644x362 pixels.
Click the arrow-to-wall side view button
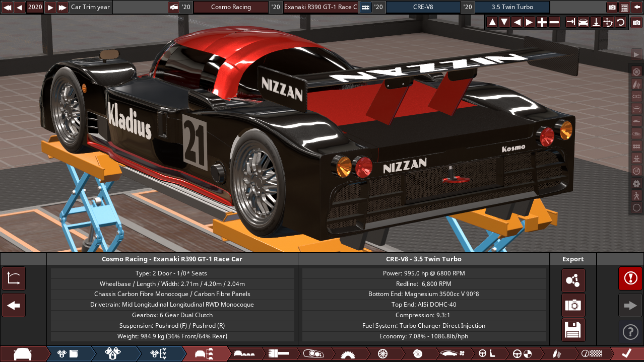tap(571, 22)
